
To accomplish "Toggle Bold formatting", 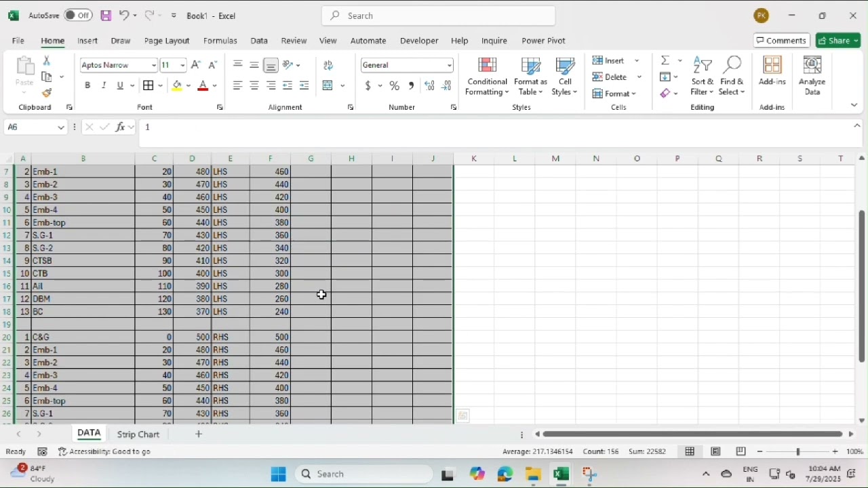I will click(87, 85).
